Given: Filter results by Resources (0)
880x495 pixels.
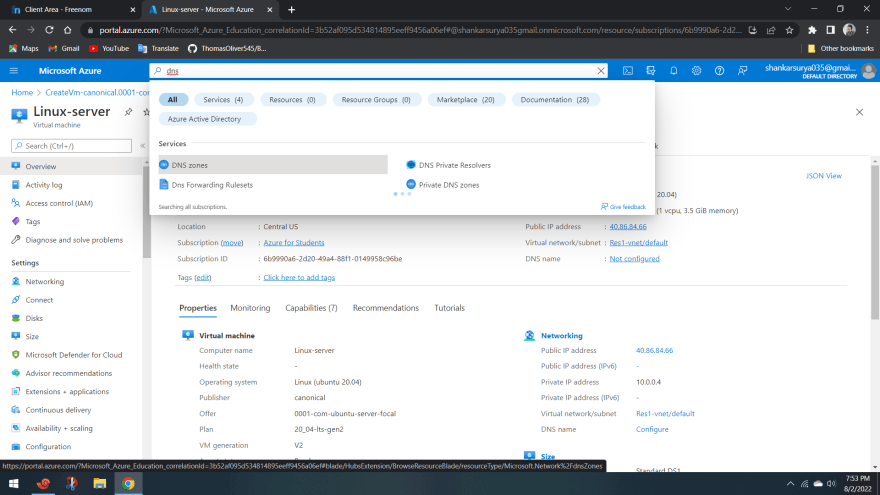Looking at the screenshot, I should click(292, 99).
